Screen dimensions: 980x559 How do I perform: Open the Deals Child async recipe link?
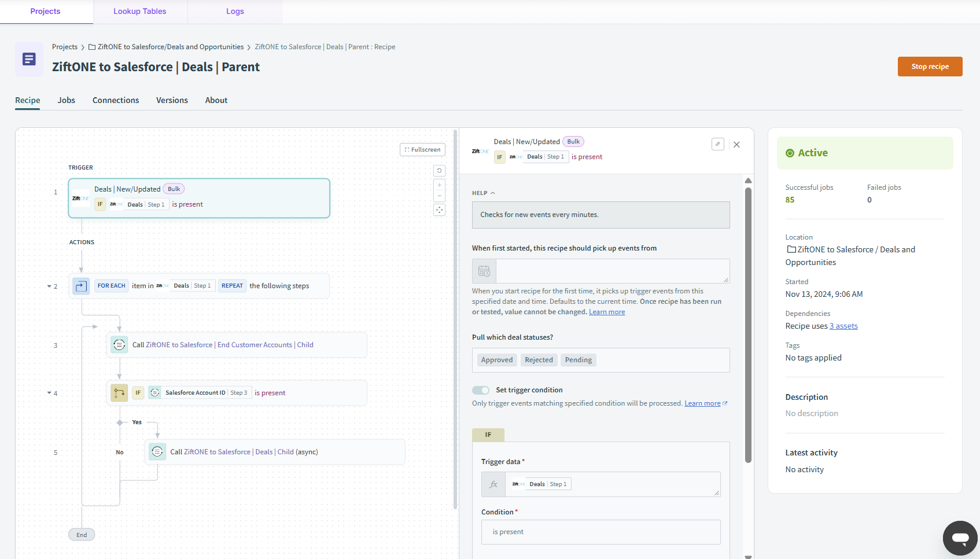click(239, 452)
